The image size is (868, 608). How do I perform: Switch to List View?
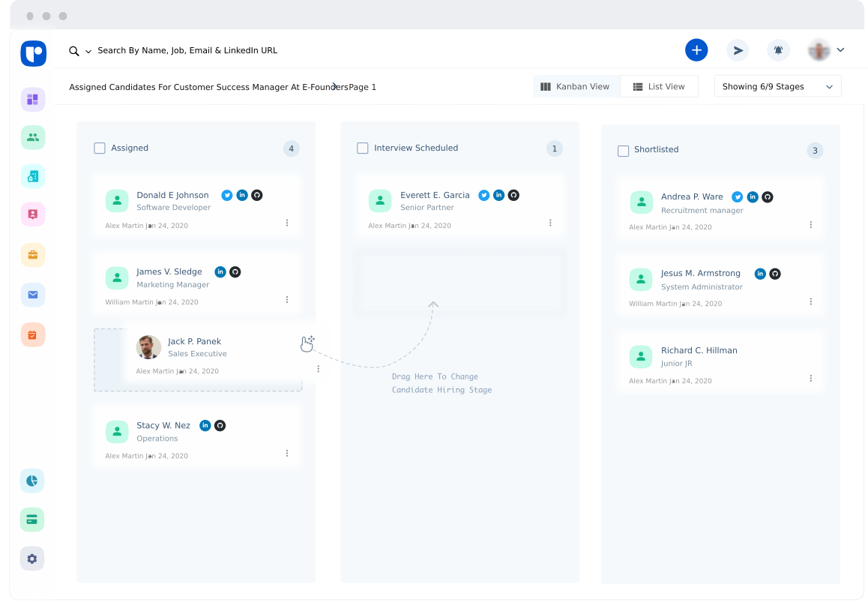[x=659, y=86]
